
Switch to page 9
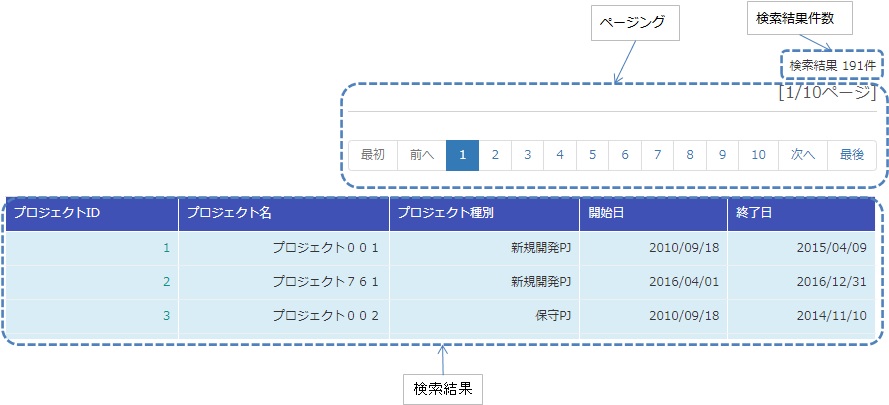tap(722, 155)
